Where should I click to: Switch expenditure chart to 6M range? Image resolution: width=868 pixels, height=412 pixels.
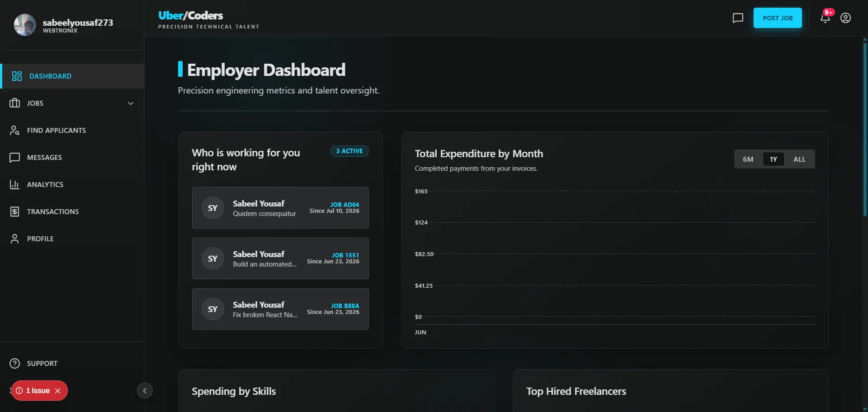(x=748, y=159)
